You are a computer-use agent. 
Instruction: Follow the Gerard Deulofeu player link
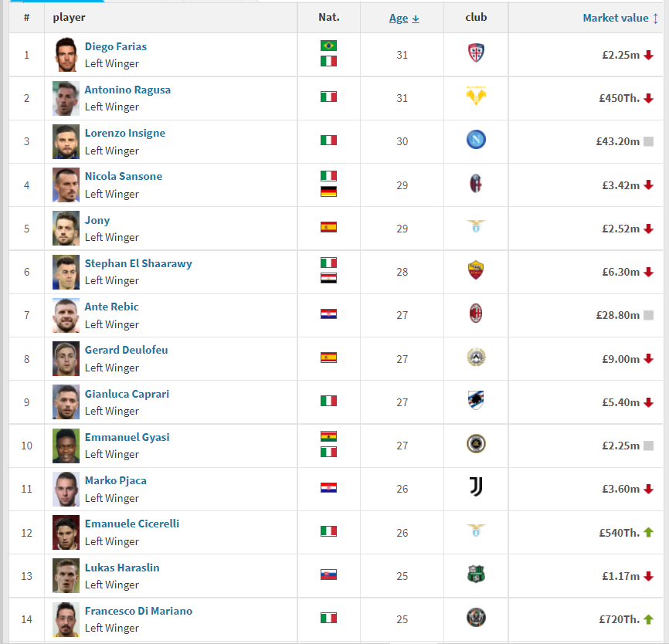(x=126, y=350)
